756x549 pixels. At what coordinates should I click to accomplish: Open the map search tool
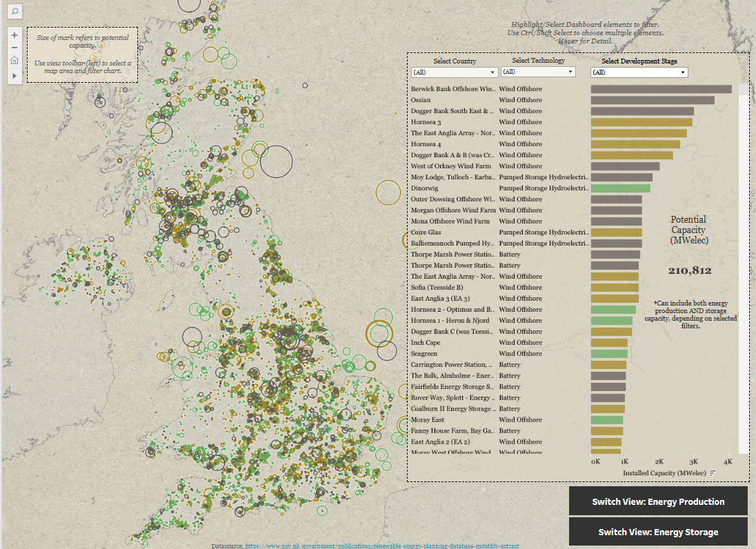pyautogui.click(x=15, y=11)
